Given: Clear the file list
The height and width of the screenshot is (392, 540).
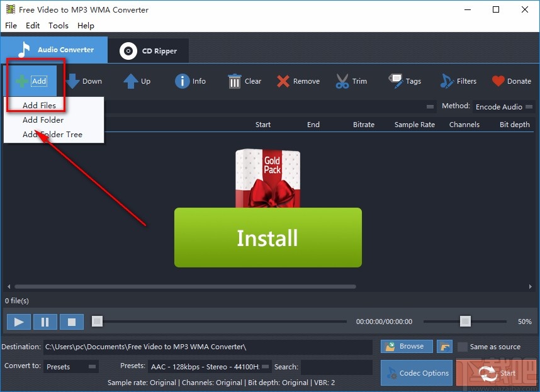Looking at the screenshot, I should [x=244, y=81].
